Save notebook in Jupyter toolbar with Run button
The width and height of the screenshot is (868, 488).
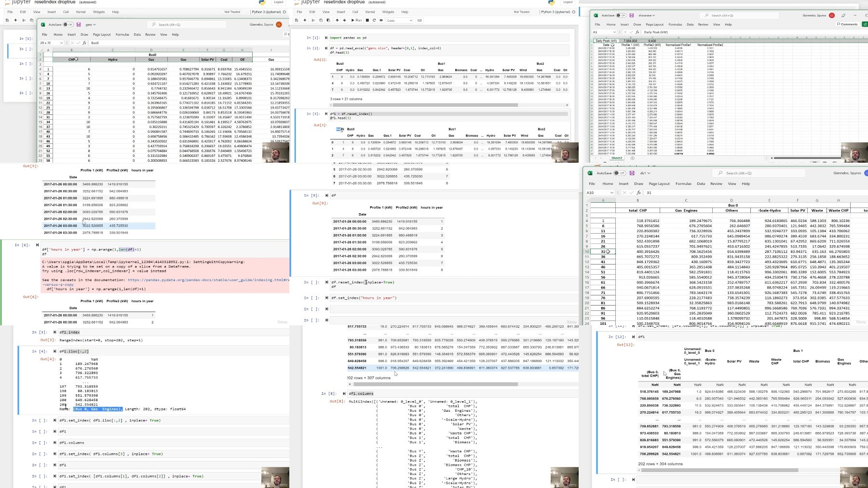click(297, 20)
